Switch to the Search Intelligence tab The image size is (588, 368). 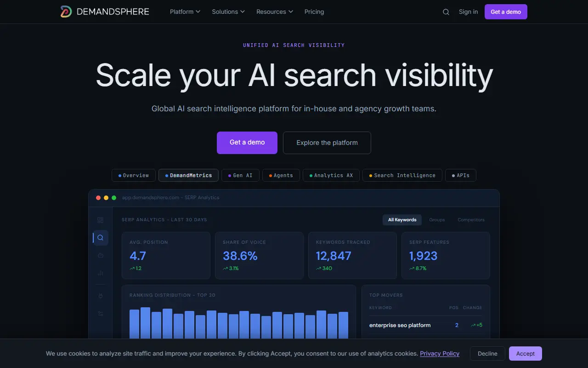402,175
